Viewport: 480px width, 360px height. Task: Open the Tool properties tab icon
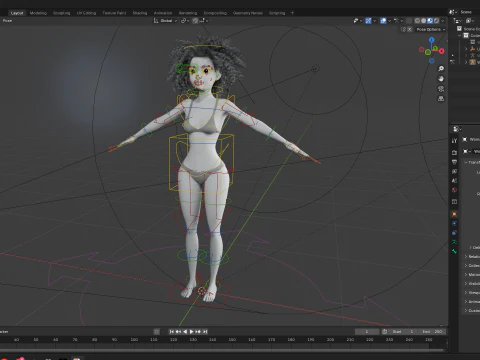click(x=454, y=141)
